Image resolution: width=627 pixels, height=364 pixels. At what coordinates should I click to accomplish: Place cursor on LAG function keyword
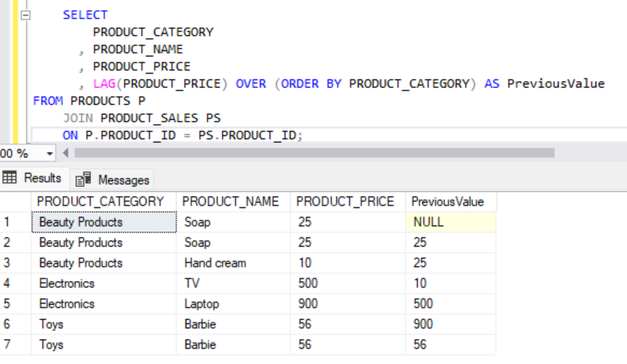[x=105, y=84]
